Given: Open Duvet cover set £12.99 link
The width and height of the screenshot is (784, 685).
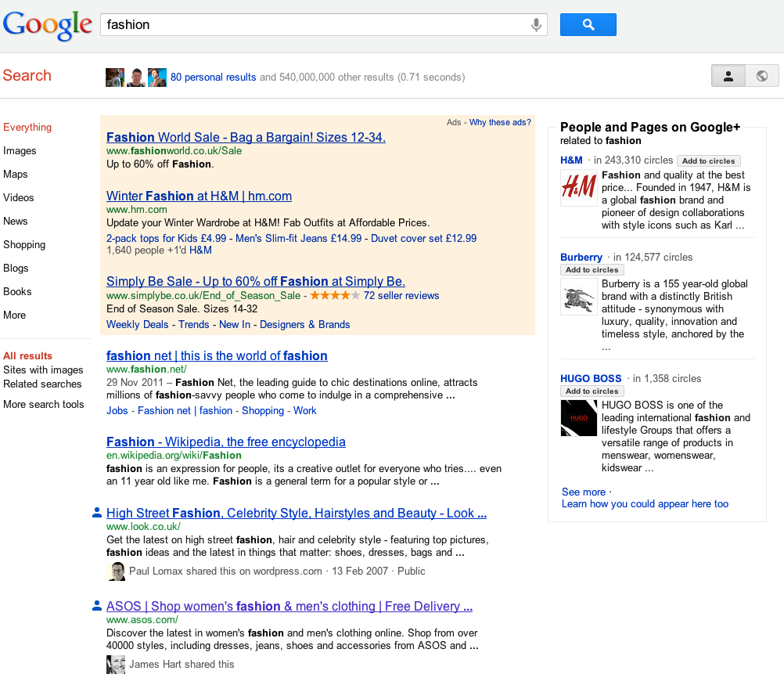Looking at the screenshot, I should click(423, 238).
